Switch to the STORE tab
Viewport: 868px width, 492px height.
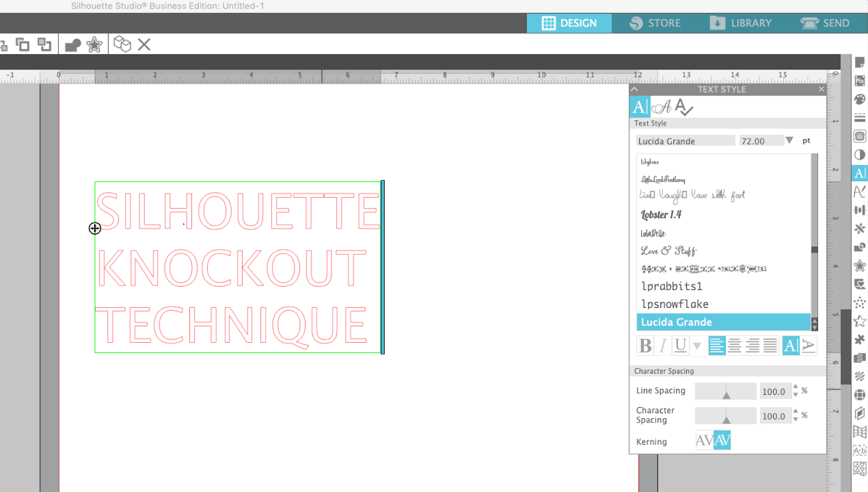[x=656, y=23]
